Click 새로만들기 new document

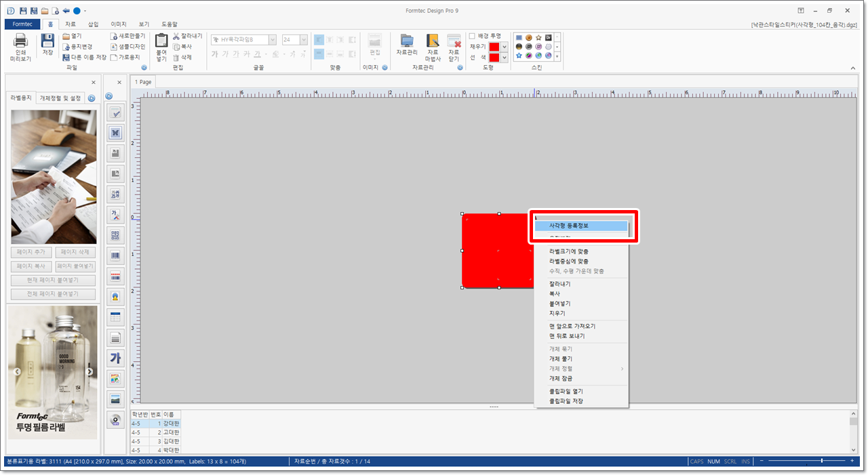pyautogui.click(x=127, y=36)
